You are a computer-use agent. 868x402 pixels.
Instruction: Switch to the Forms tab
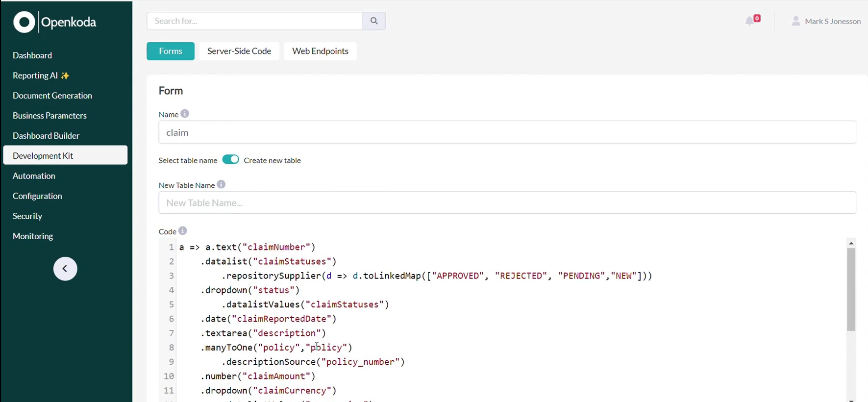click(171, 51)
